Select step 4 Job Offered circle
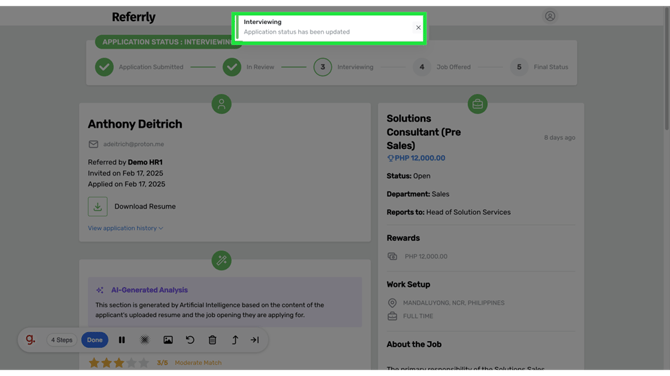Image resolution: width=670 pixels, height=376 pixels. (422, 67)
